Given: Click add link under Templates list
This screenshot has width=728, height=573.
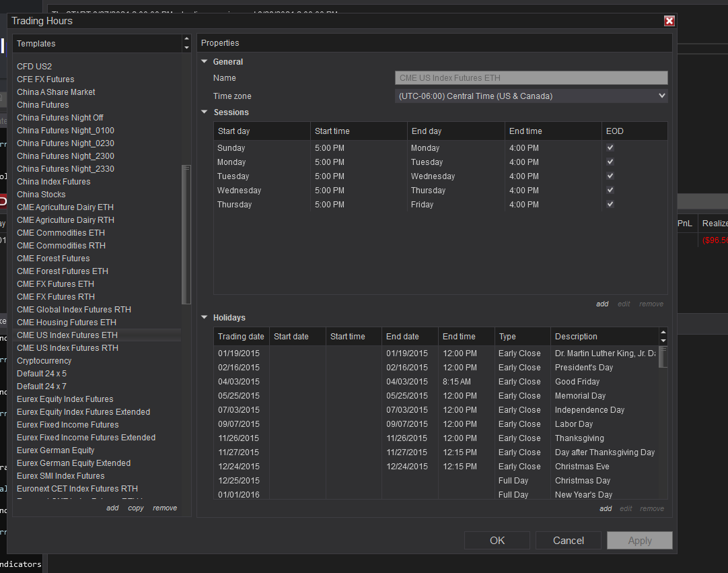Looking at the screenshot, I should coord(112,508).
